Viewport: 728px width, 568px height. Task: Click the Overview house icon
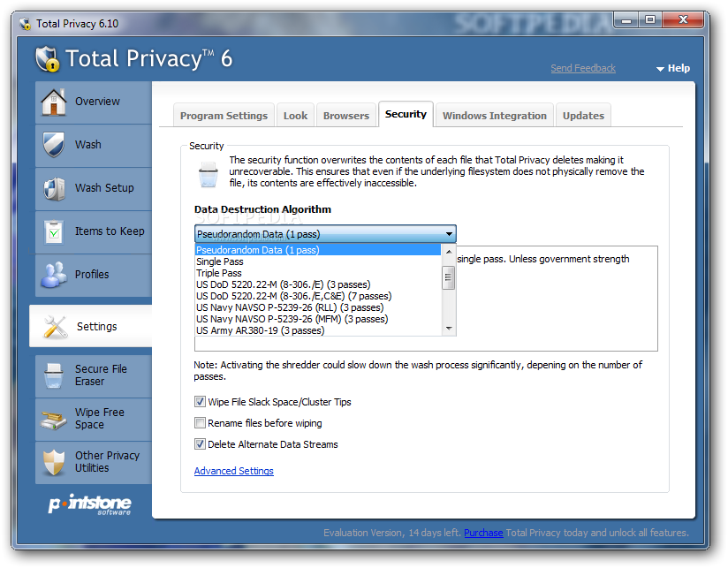click(54, 102)
